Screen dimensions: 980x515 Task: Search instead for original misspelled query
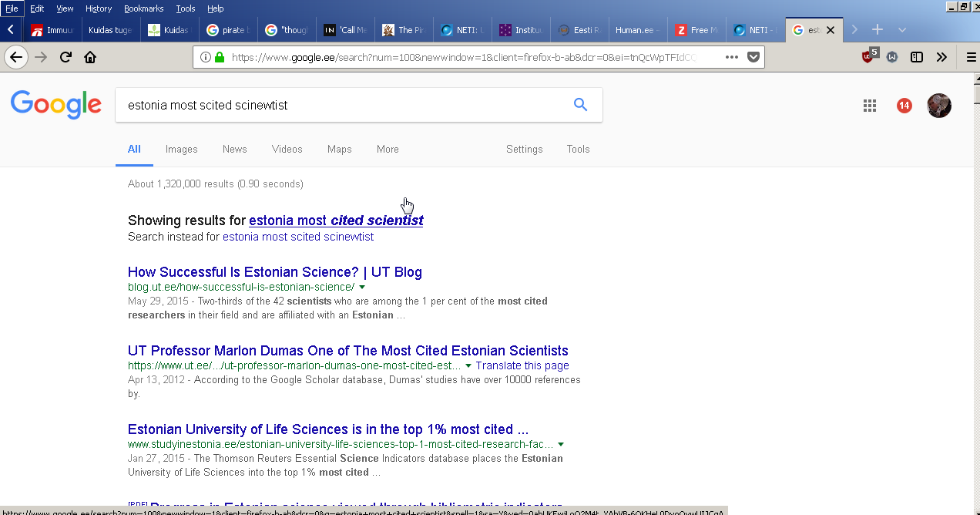pos(298,237)
